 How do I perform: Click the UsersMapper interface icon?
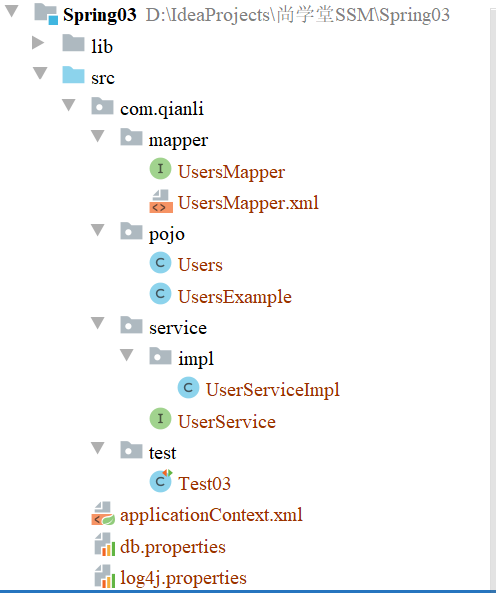tap(160, 169)
